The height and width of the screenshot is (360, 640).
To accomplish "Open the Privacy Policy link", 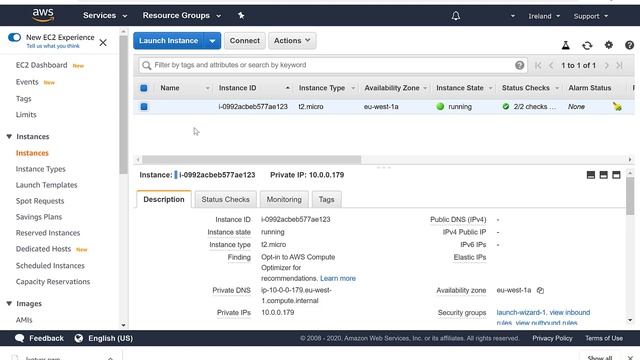I will click(552, 338).
